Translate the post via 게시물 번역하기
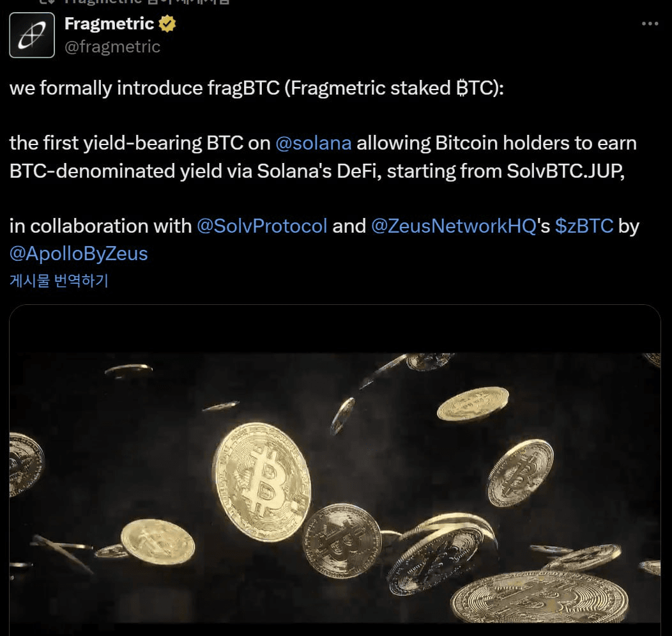Viewport: 672px width, 636px height. pos(59,281)
